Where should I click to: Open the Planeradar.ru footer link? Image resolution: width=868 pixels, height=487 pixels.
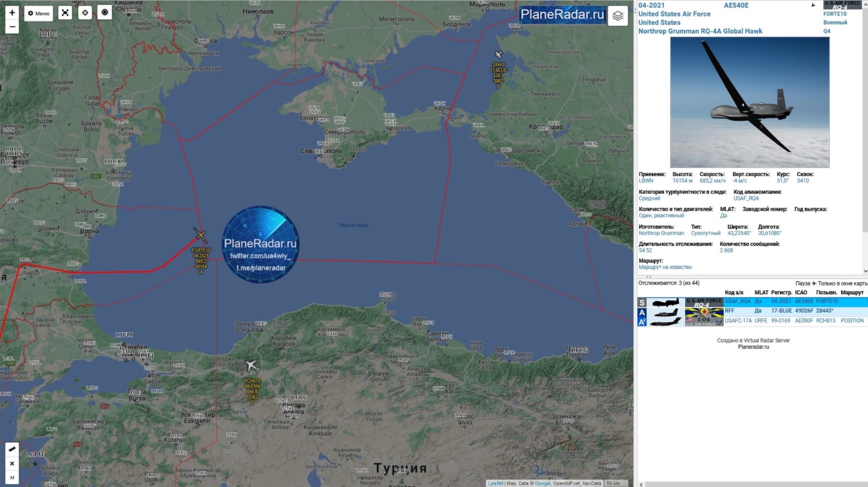coord(753,347)
